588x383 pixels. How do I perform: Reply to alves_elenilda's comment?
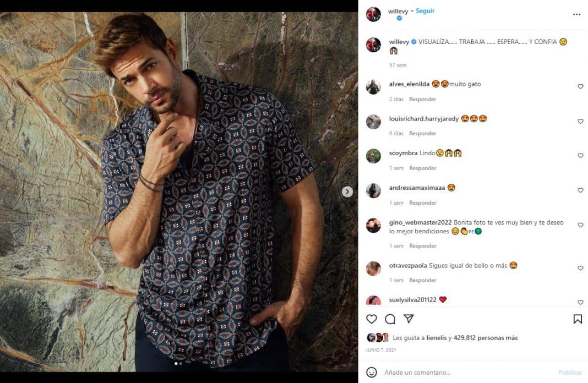(423, 99)
